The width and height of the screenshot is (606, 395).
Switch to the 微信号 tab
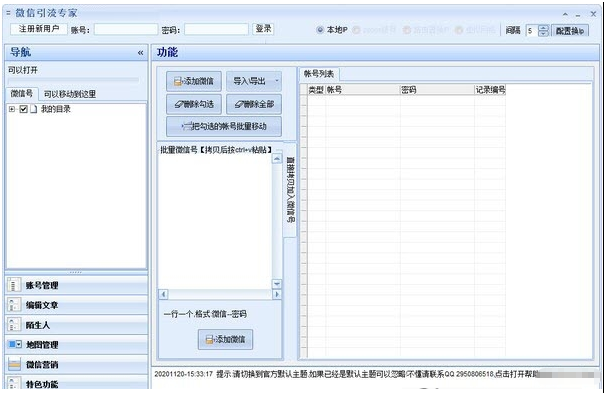point(22,94)
